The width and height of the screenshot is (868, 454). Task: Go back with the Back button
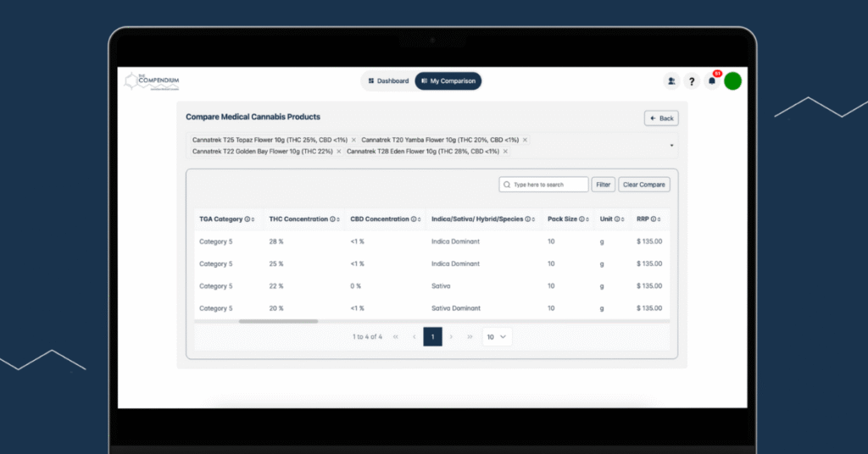pyautogui.click(x=661, y=119)
